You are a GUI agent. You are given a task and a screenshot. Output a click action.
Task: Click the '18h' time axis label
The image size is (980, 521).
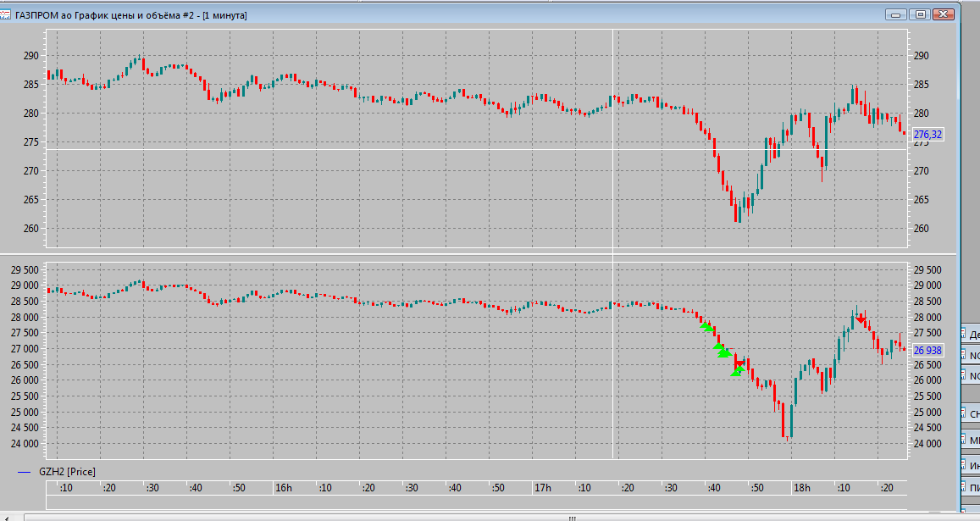tap(801, 488)
